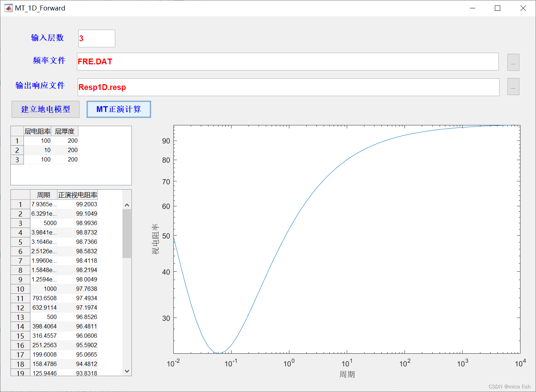The height and width of the screenshot is (392, 536).
Task: Click layer 3 resistivity cell value 100
Action: tap(38, 159)
